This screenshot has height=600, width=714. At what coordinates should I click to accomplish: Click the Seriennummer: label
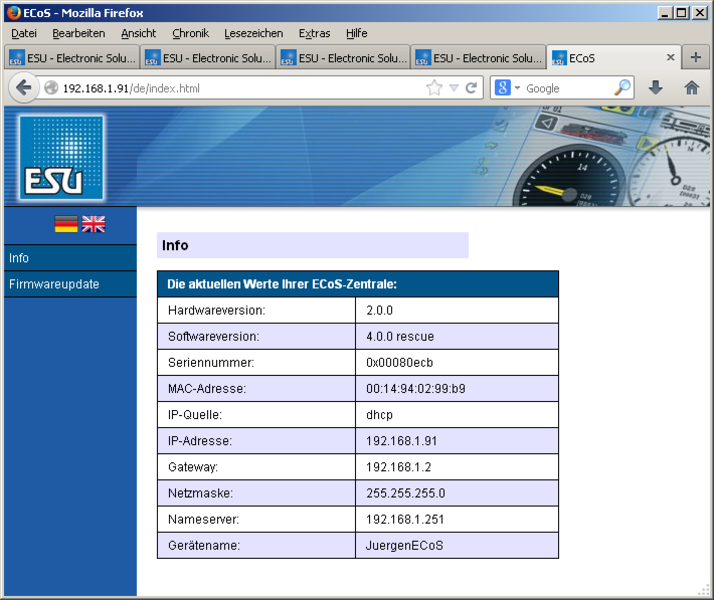click(211, 363)
